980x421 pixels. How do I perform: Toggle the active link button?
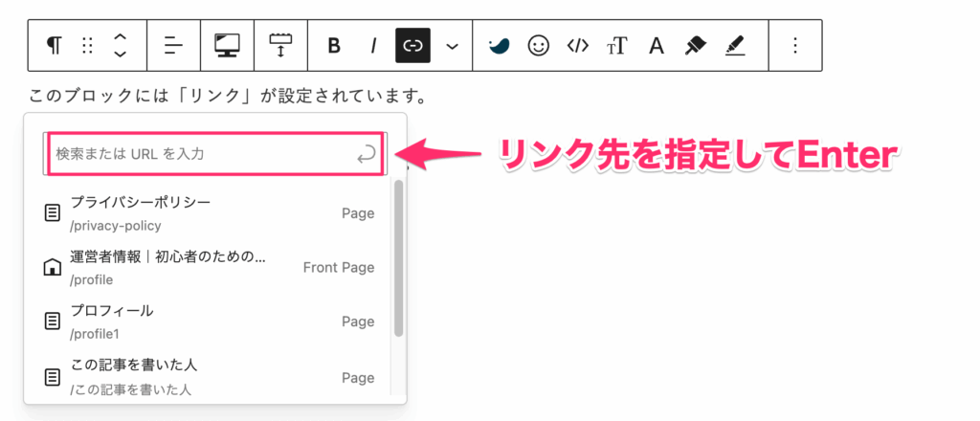pyautogui.click(x=413, y=46)
